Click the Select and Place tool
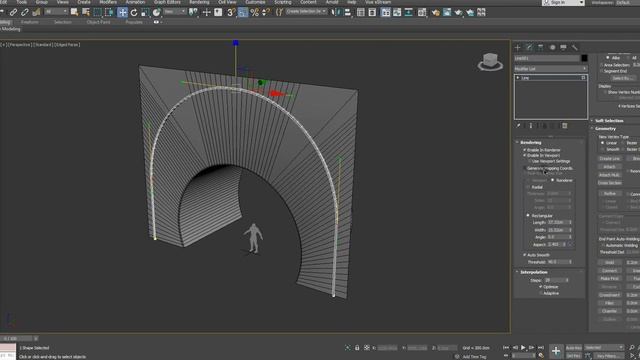 click(x=156, y=12)
